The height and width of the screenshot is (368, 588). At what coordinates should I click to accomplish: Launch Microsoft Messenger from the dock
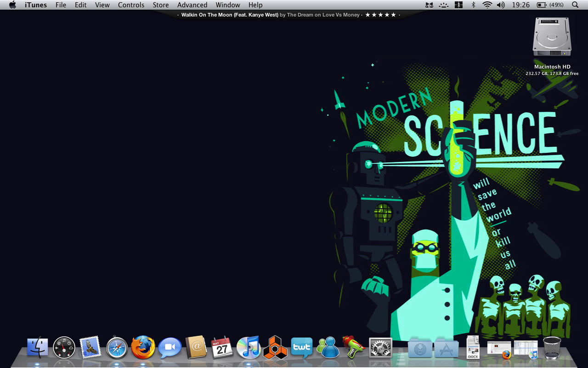pos(328,347)
